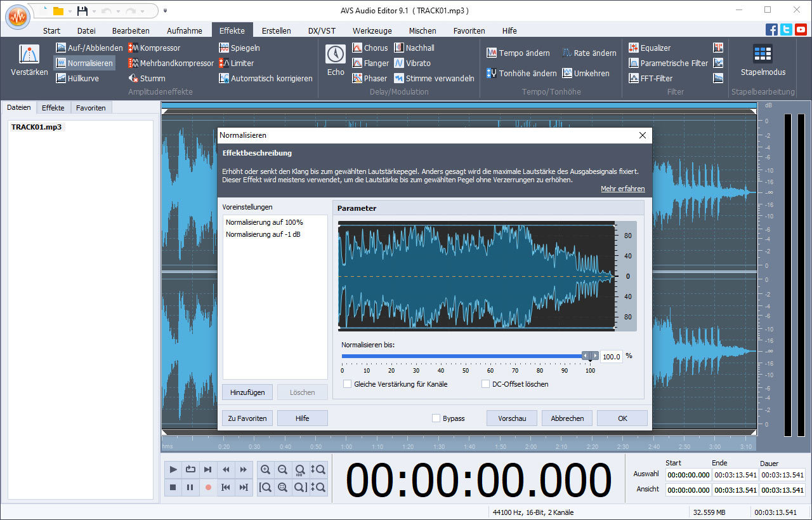812x520 pixels.
Task: Open the Nachhall reverb effect
Action: (414, 48)
